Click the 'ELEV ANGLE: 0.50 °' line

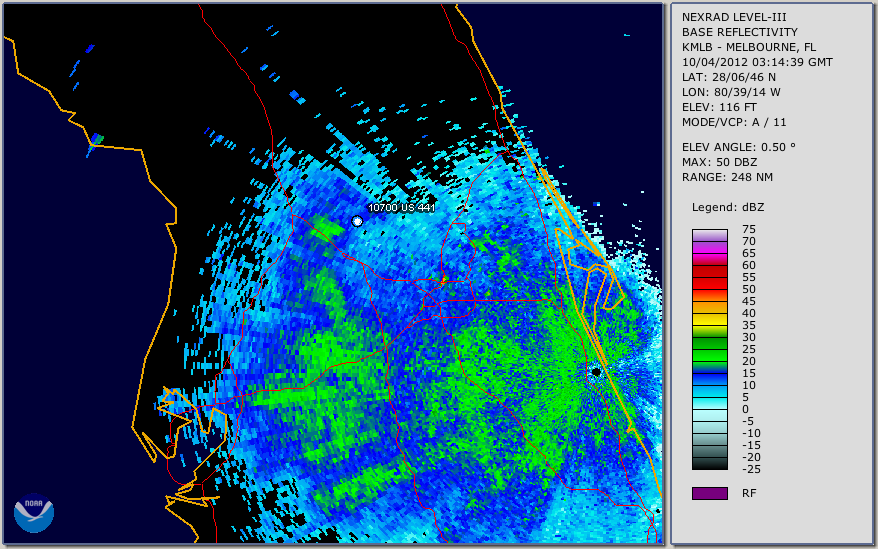[x=738, y=147]
